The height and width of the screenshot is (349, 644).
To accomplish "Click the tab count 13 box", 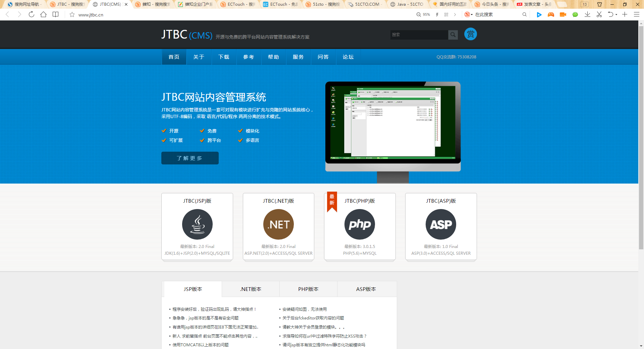I will [585, 4].
